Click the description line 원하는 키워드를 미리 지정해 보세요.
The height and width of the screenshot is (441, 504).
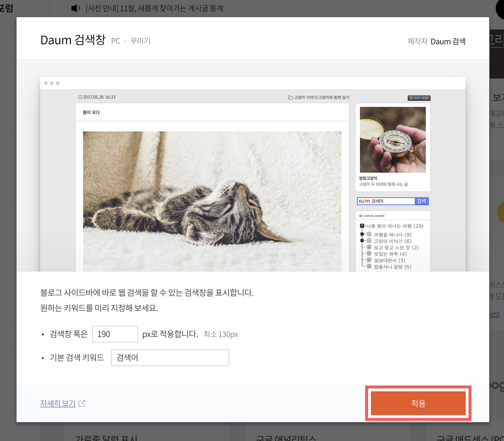99,308
